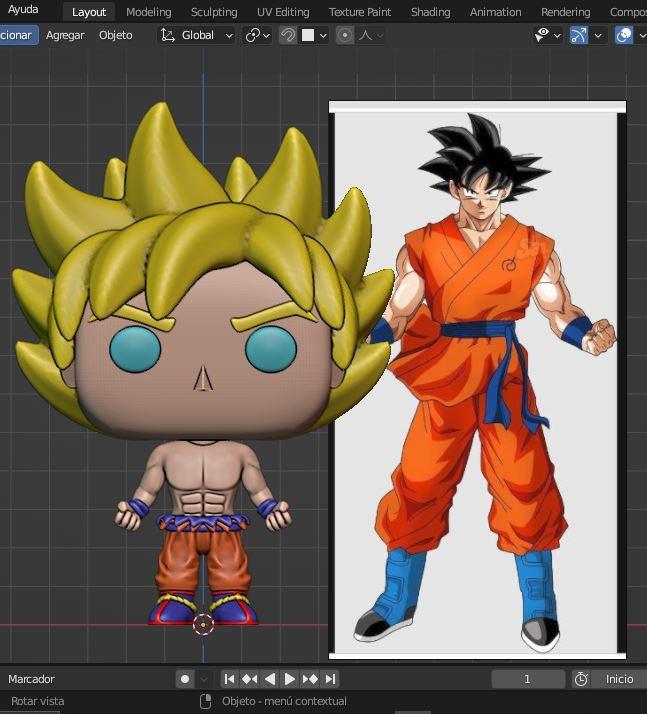Image resolution: width=647 pixels, height=714 pixels.
Task: Switch to the Shading workspace tab
Action: click(x=430, y=12)
